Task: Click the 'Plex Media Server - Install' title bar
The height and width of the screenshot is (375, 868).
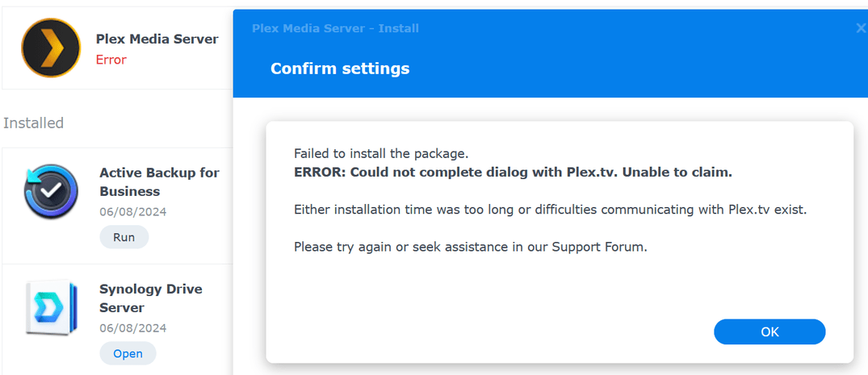Action: [335, 28]
